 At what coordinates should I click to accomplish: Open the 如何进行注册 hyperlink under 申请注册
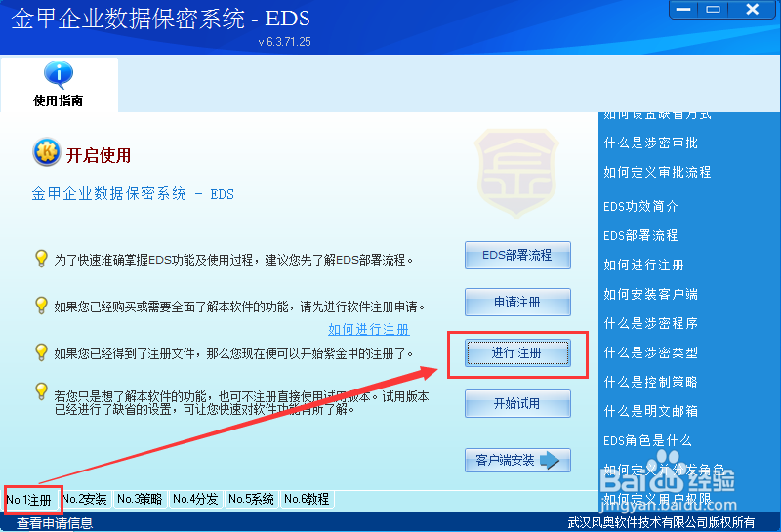[x=369, y=329]
